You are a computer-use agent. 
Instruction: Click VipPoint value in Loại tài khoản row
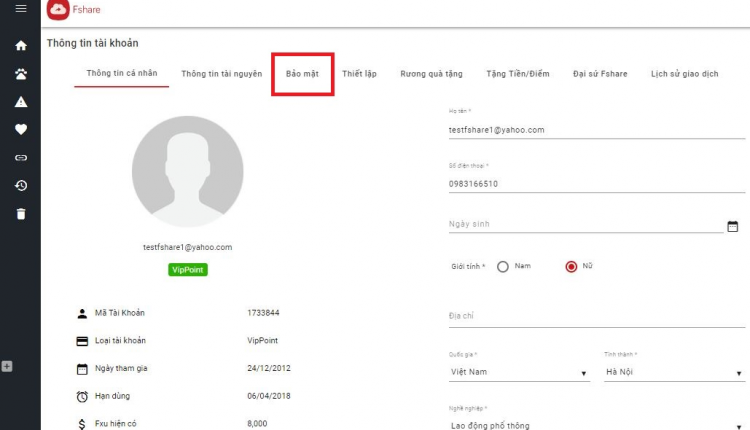tap(263, 341)
